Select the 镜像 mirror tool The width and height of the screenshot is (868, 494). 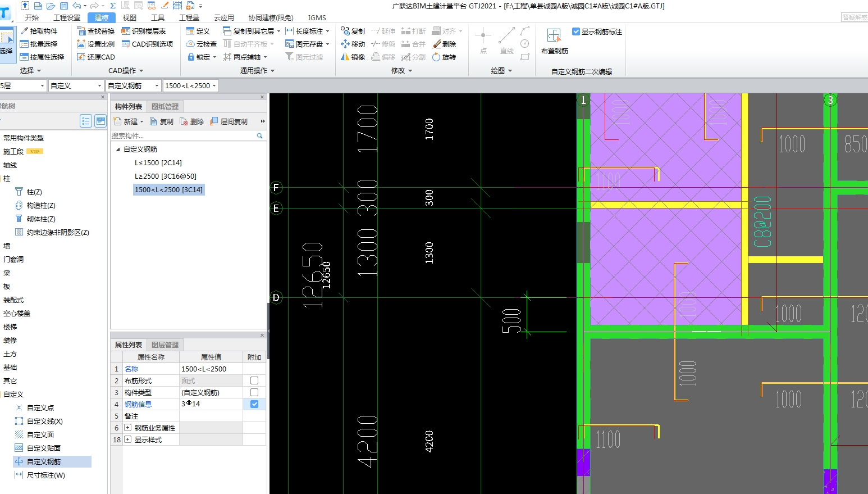tap(353, 57)
